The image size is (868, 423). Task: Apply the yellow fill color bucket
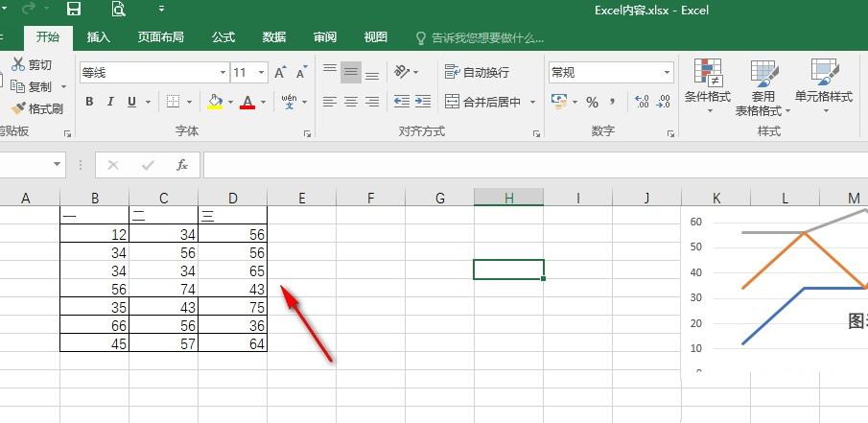pyautogui.click(x=215, y=102)
